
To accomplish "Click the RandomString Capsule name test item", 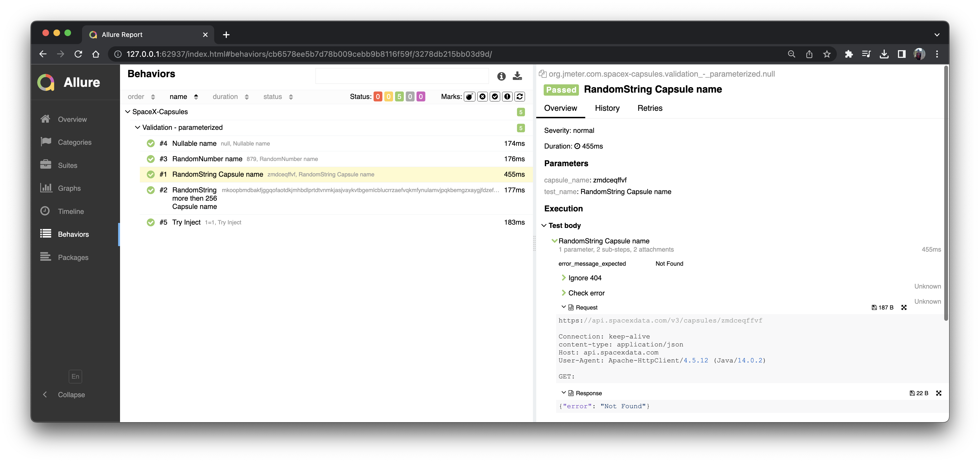I will point(217,174).
